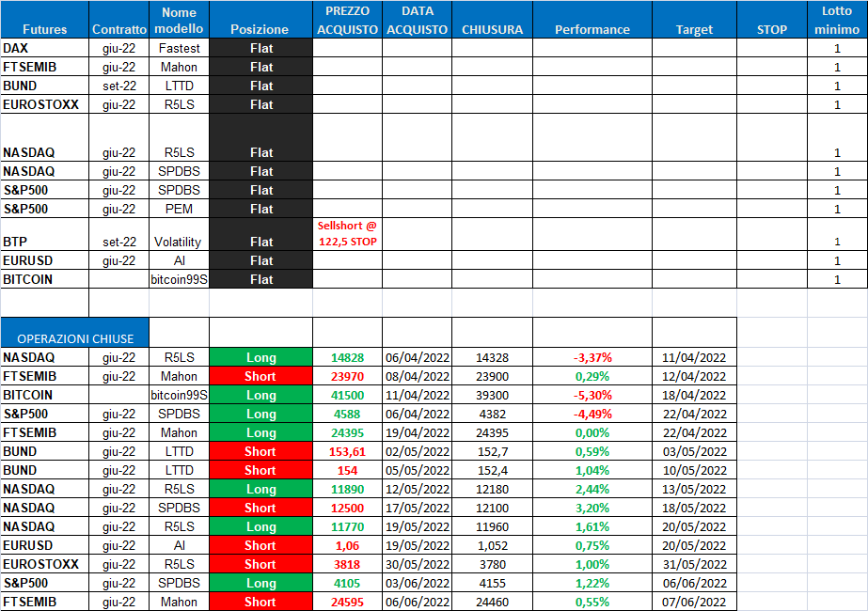Click the 11890 purchase price cell
This screenshot has width=868, height=611.
pos(347,489)
